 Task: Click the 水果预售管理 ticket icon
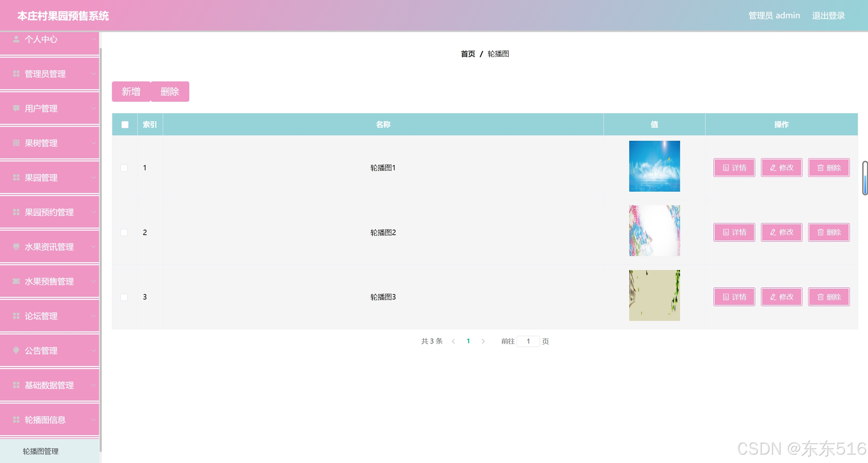click(x=16, y=281)
